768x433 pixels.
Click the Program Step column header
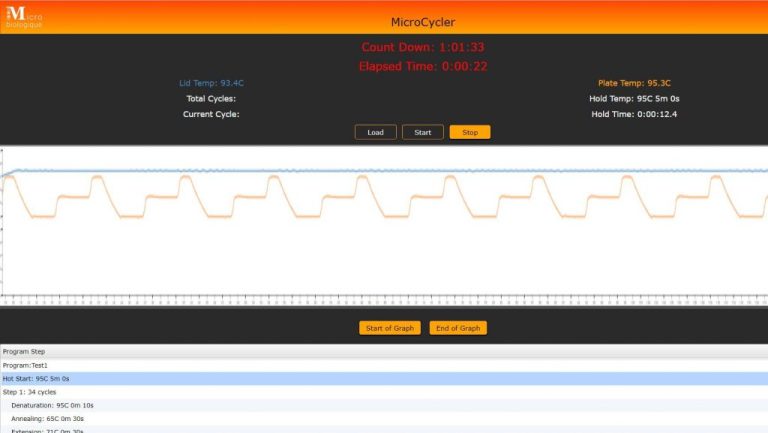coord(384,352)
